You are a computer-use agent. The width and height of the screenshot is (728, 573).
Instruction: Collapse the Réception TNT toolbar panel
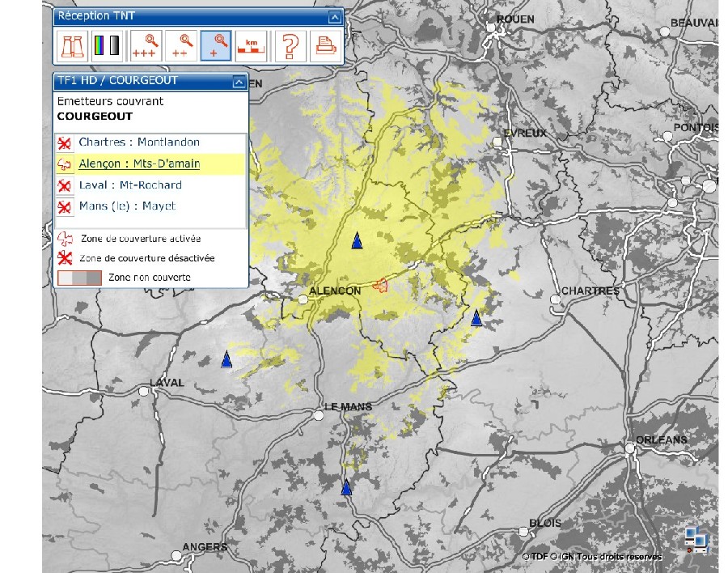pos(335,18)
